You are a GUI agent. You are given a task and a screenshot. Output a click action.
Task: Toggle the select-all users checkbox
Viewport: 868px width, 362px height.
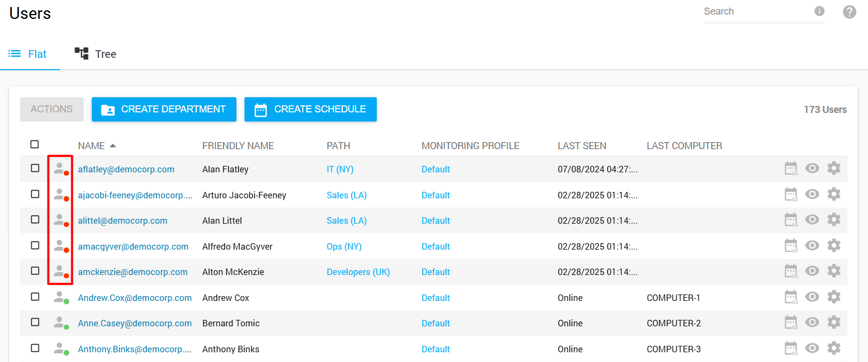tap(35, 144)
